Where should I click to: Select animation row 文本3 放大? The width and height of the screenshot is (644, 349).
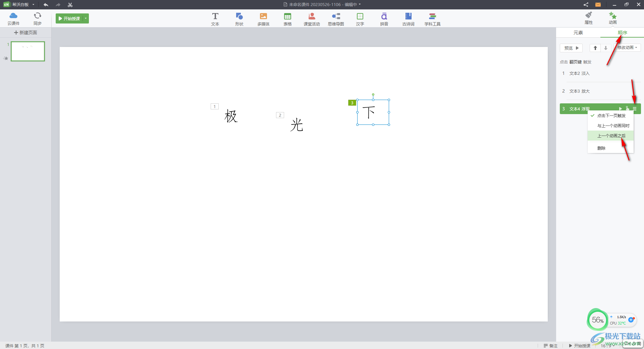pos(600,91)
